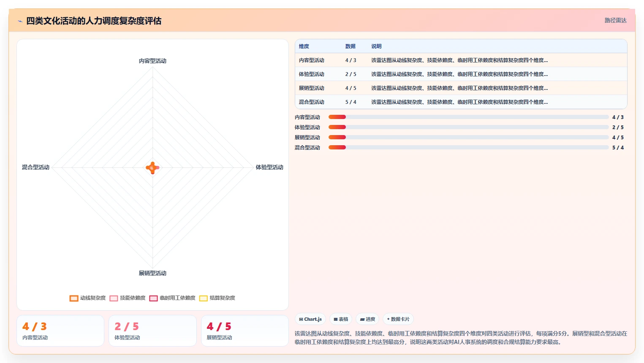Screen dimensions: 644x363
Task: Click the 进度 tag
Action: coord(367,319)
